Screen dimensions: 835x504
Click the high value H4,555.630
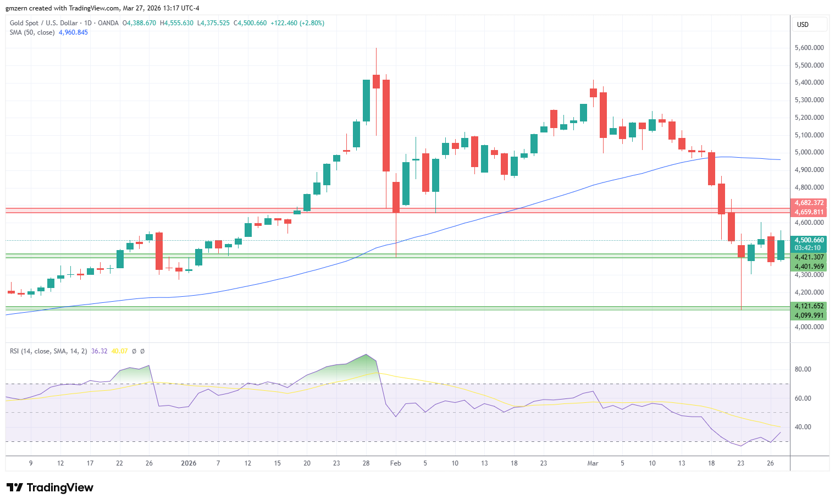[176, 23]
